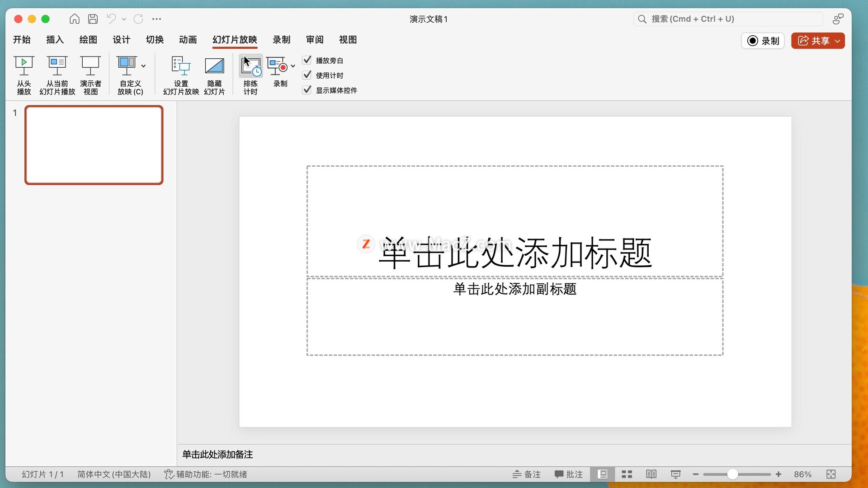Switch to Reading view icon
The width and height of the screenshot is (868, 488).
point(651,474)
